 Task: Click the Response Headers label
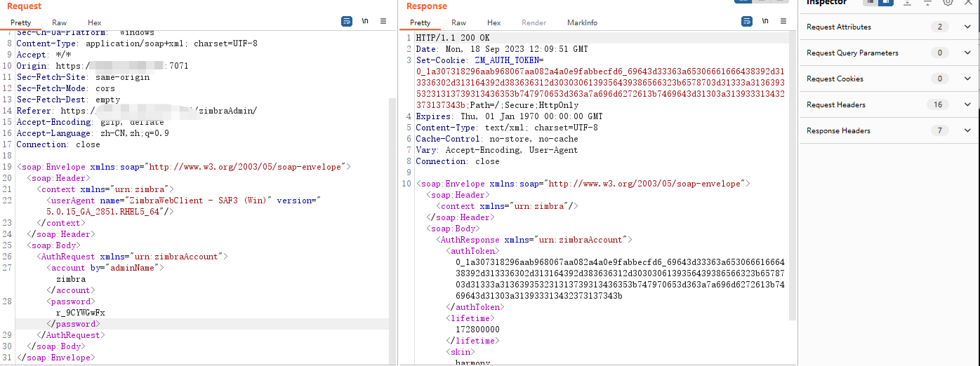838,130
